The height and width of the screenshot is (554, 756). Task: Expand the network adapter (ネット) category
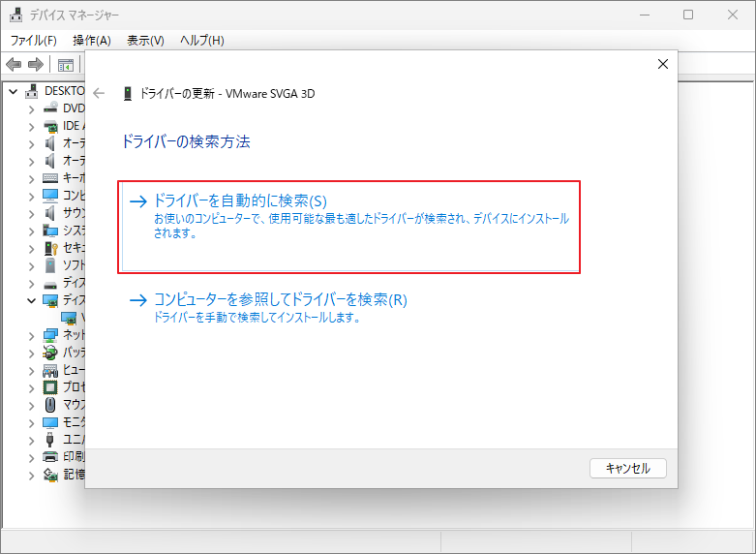pos(31,336)
